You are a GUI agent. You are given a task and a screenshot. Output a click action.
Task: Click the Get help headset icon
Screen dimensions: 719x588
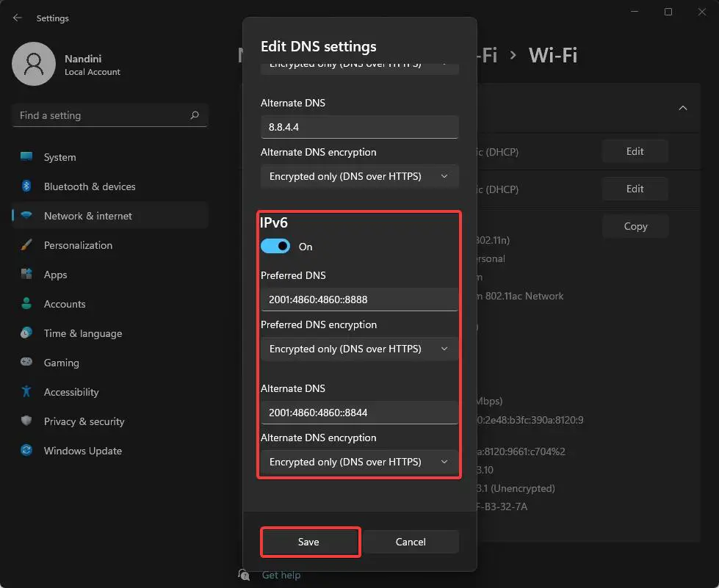coord(244,575)
